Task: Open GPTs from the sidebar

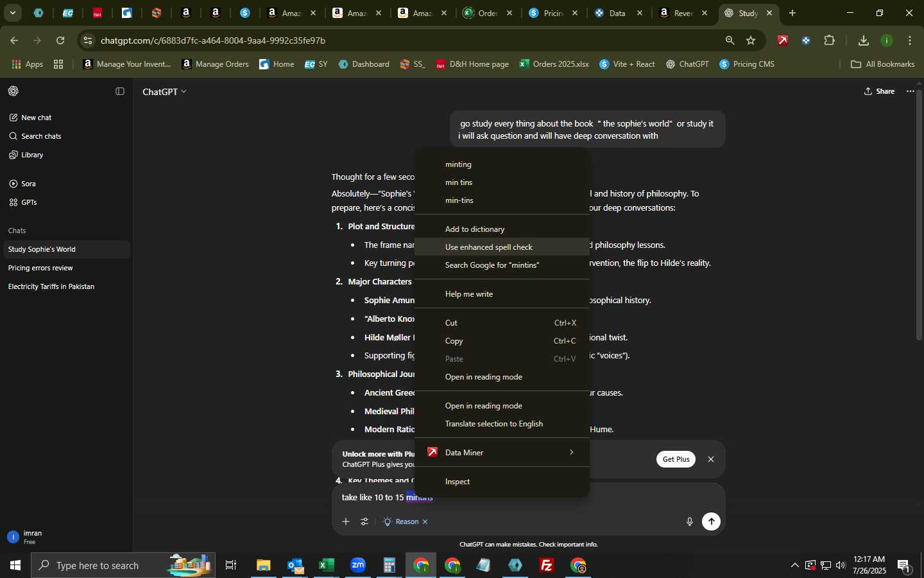Action: [x=66, y=202]
